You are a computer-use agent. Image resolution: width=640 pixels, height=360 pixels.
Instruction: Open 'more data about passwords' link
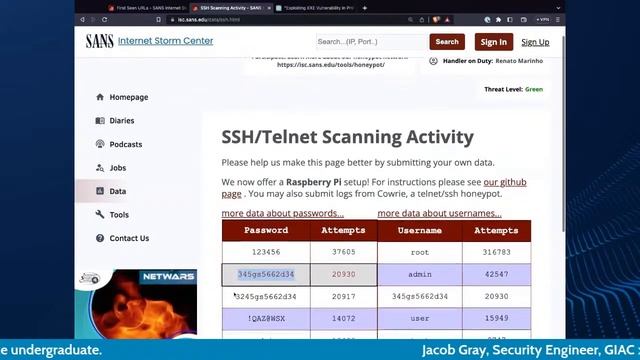coord(282,213)
